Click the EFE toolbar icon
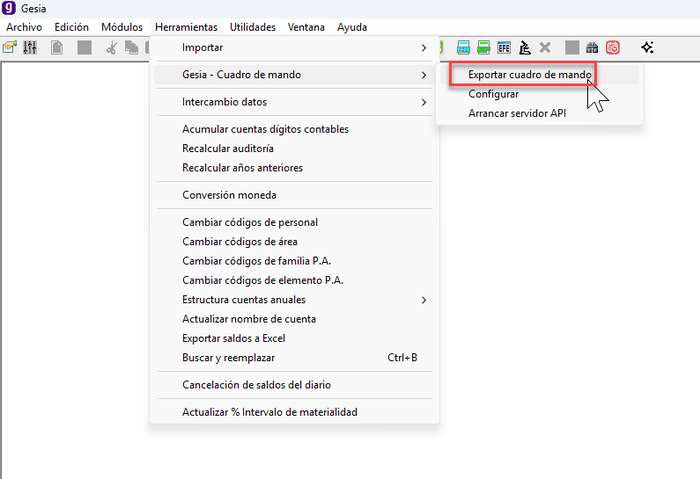The height and width of the screenshot is (479, 700). tap(504, 47)
